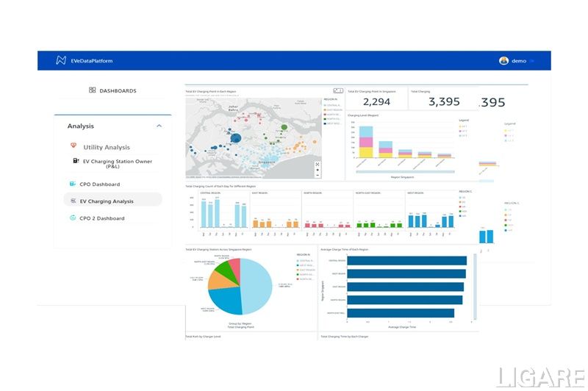Click the map fullscreen expand icon
Viewport: 588px width, 391px height.
318,165
